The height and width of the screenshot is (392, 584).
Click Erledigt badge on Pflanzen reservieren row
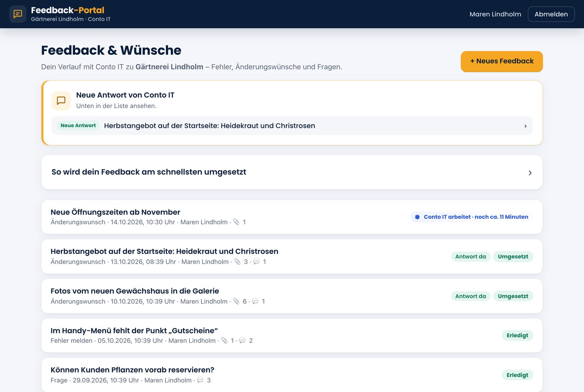(x=517, y=375)
